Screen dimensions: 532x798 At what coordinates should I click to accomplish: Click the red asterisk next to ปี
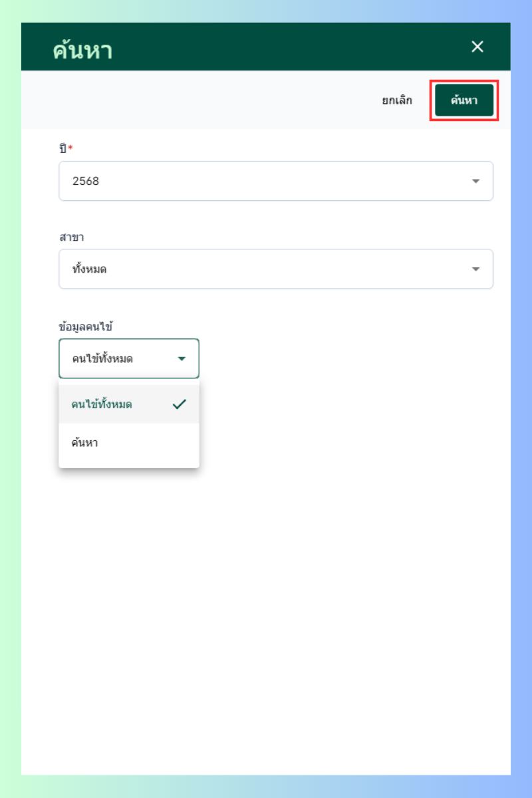[70, 147]
